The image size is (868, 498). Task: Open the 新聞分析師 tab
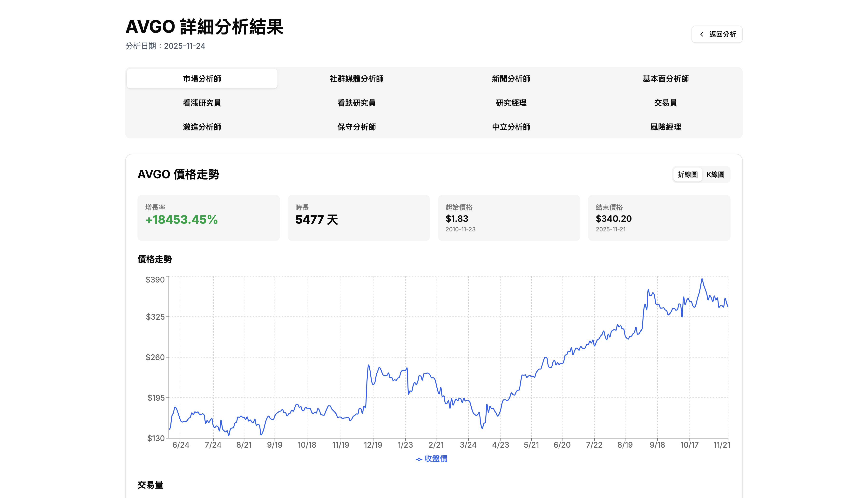pos(511,79)
